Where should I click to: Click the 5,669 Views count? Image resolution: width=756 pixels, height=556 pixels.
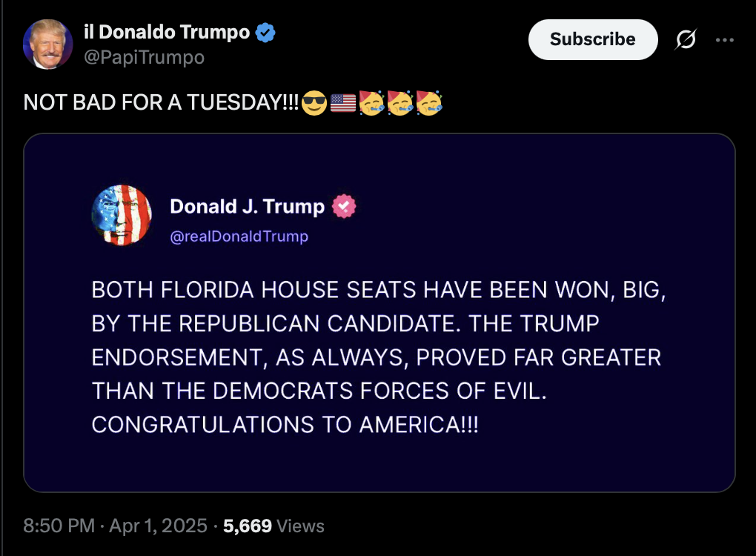click(273, 526)
